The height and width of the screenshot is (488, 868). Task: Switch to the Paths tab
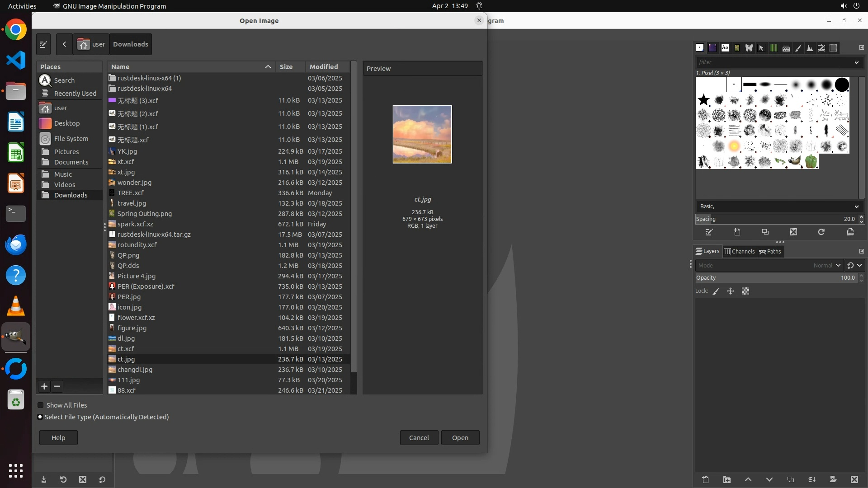[770, 252]
